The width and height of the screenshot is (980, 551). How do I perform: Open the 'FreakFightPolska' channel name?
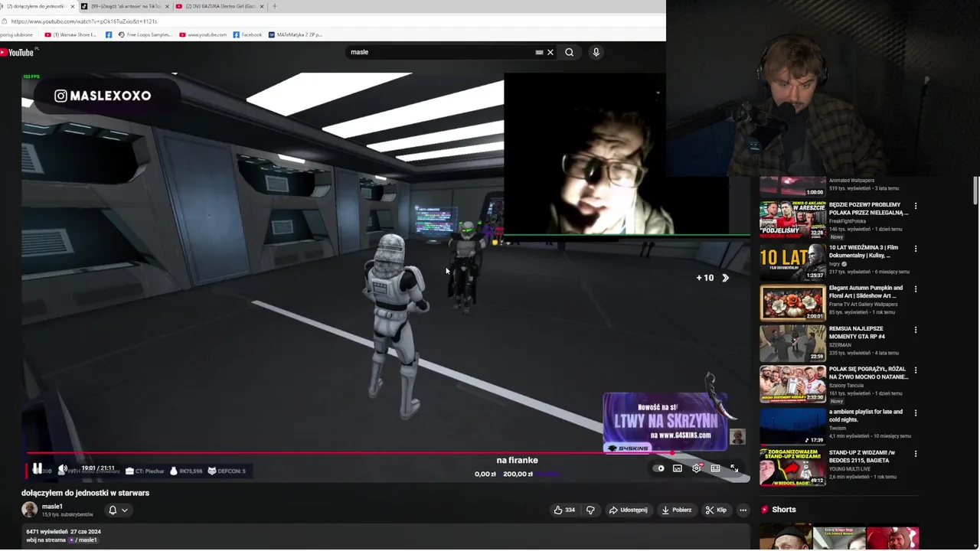(848, 221)
